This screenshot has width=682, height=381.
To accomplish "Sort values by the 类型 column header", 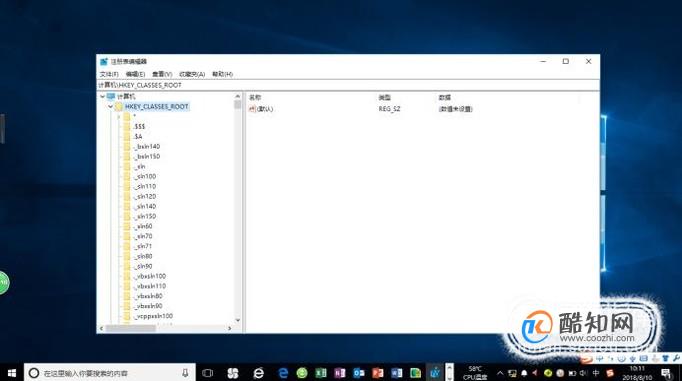I will coord(384,98).
